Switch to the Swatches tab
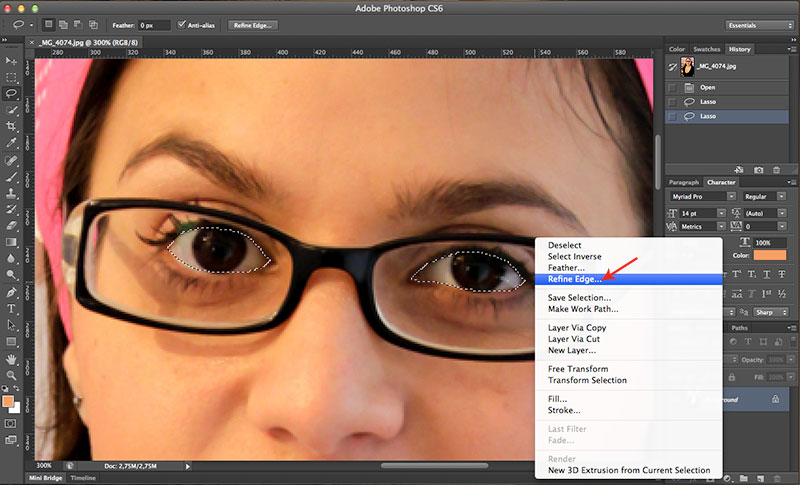Image resolution: width=800 pixels, height=485 pixels. (709, 49)
